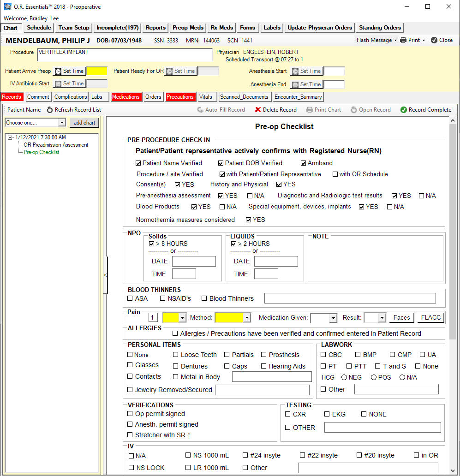Click the red X Delete Record icon
The image size is (460, 476).
258,110
